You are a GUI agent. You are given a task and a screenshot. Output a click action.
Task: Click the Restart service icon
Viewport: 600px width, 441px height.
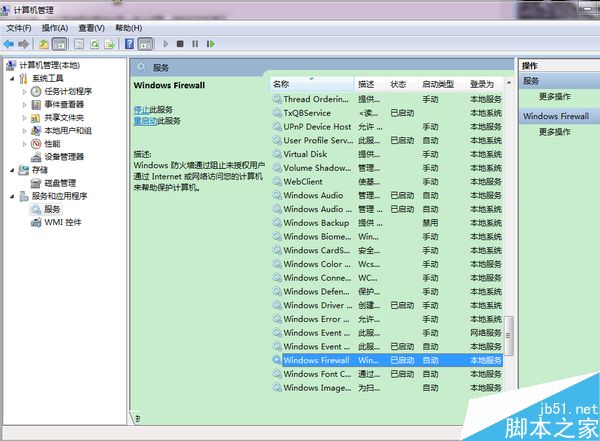[210, 44]
